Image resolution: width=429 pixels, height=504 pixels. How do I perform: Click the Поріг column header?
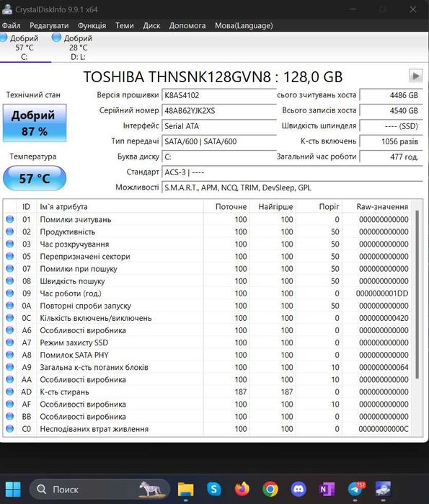coord(319,207)
